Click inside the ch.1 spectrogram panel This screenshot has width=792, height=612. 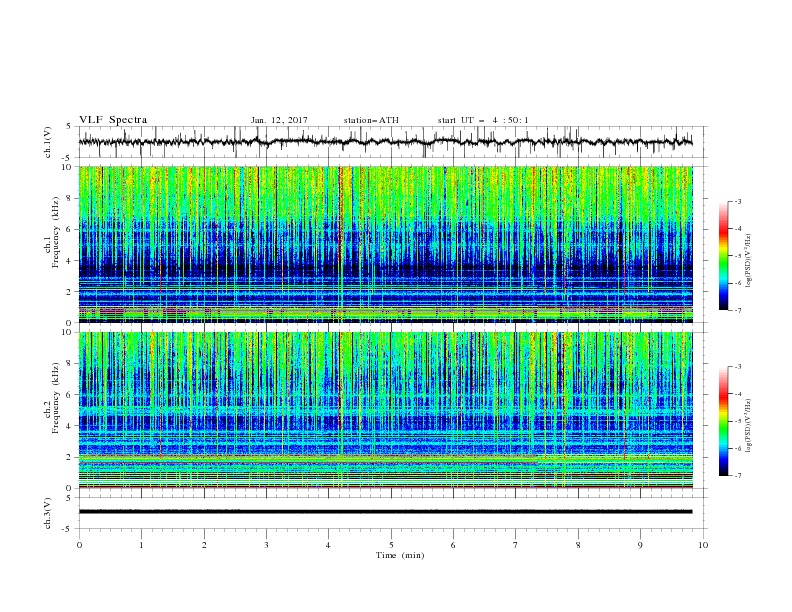385,244
